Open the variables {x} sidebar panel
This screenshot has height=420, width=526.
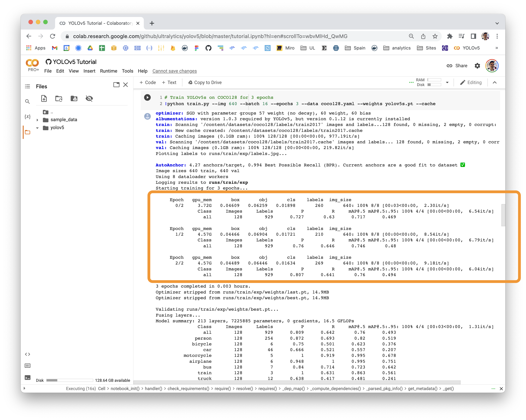click(x=28, y=117)
